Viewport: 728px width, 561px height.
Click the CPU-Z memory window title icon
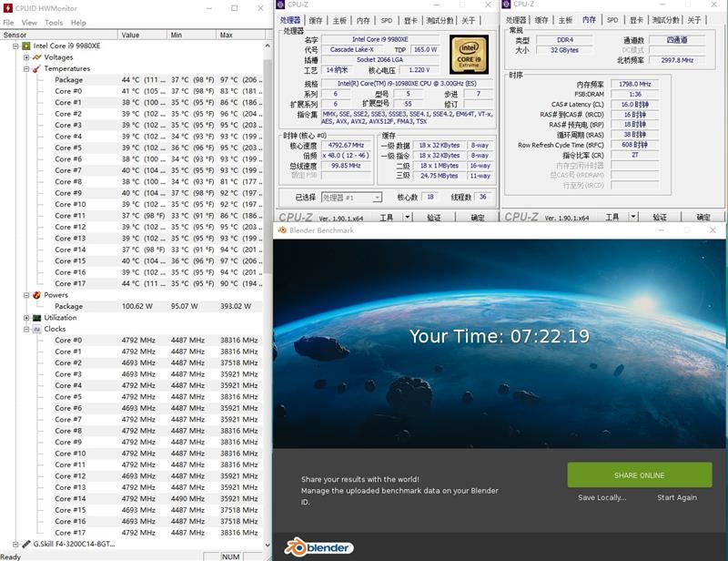coord(507,5)
